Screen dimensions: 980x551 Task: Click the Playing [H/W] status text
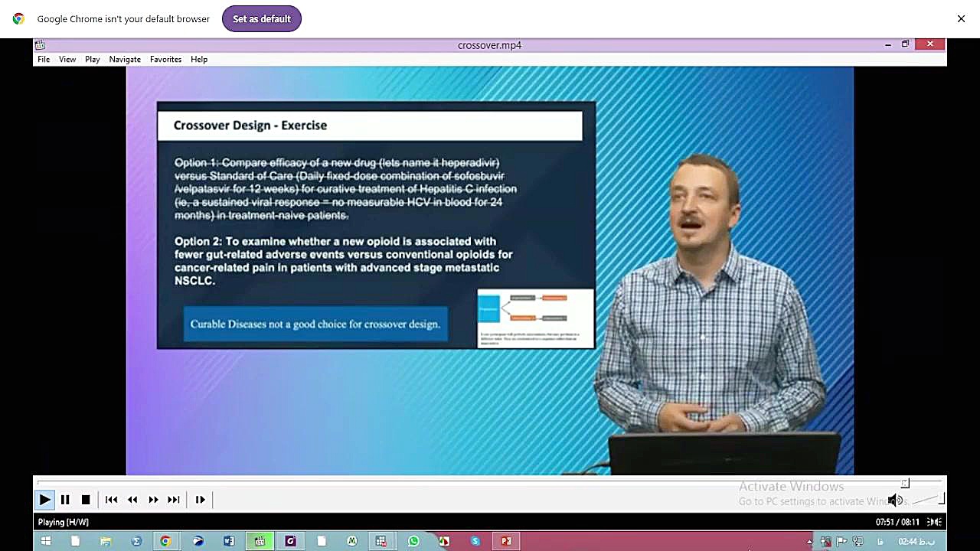[x=64, y=522]
